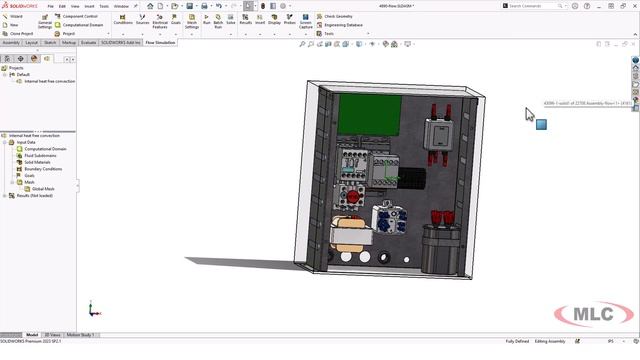Click the Solve ribbon icon
Screen dimensions: 640x360
231,19
